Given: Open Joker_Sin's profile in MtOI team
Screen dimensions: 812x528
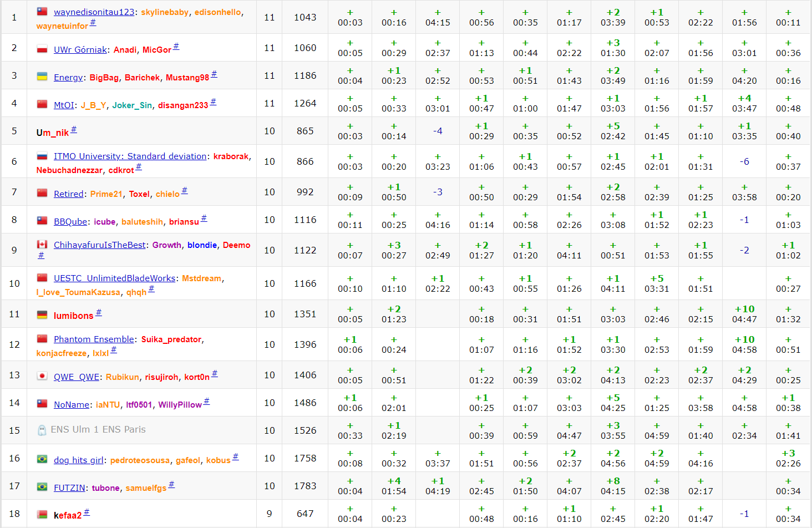Looking at the screenshot, I should coord(132,105).
